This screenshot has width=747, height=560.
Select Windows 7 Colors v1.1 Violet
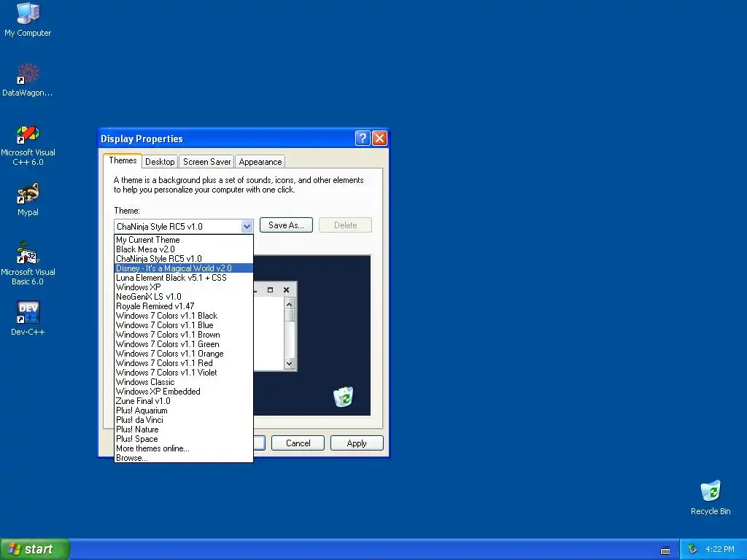point(183,373)
